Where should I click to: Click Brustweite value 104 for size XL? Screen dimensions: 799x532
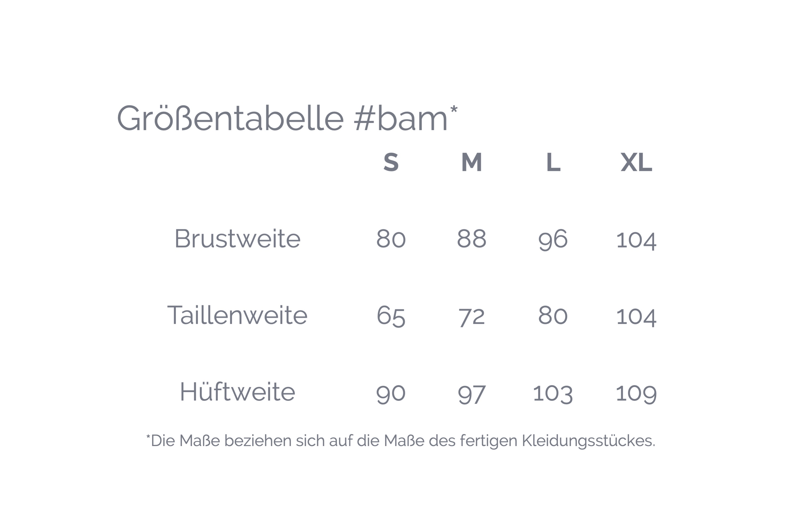coord(636,240)
